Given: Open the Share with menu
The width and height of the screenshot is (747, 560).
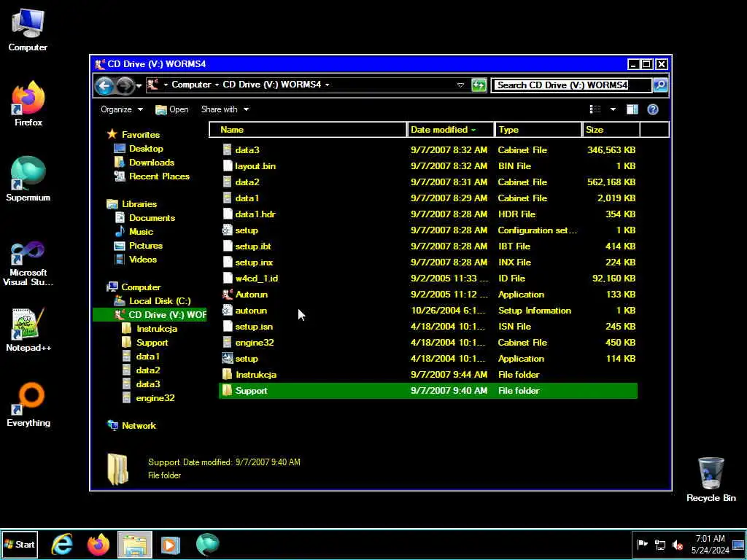Looking at the screenshot, I should (x=225, y=109).
